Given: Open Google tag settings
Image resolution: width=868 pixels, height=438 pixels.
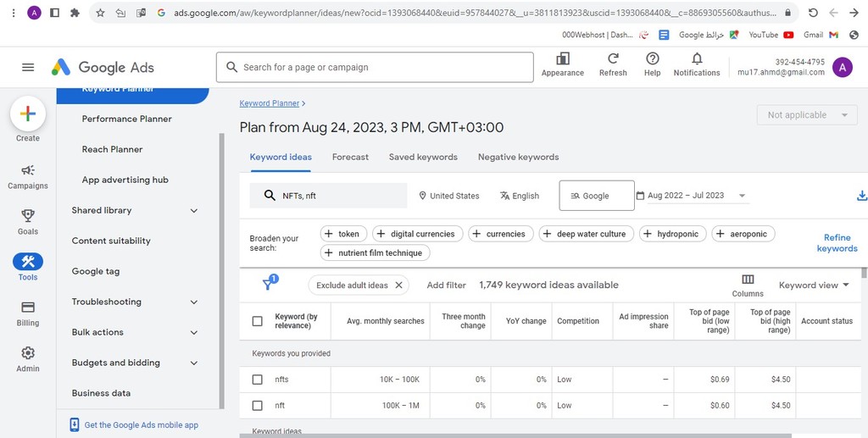Looking at the screenshot, I should pos(95,271).
